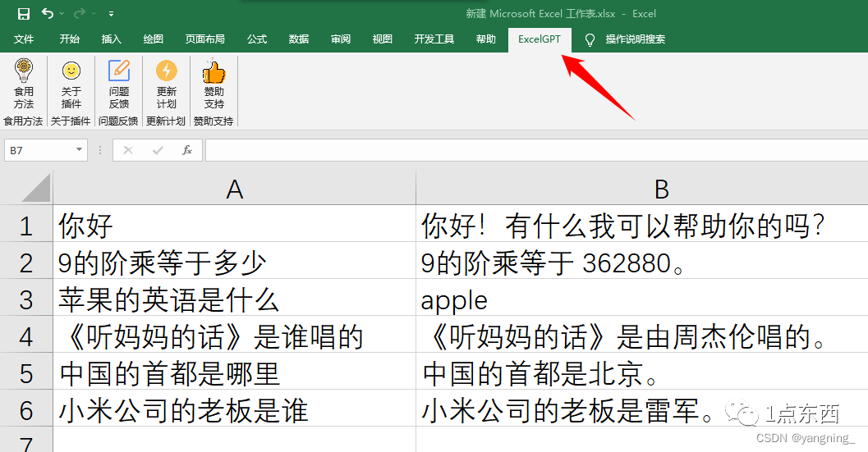Click the Undo arrow icon
The image size is (868, 452).
click(x=48, y=13)
